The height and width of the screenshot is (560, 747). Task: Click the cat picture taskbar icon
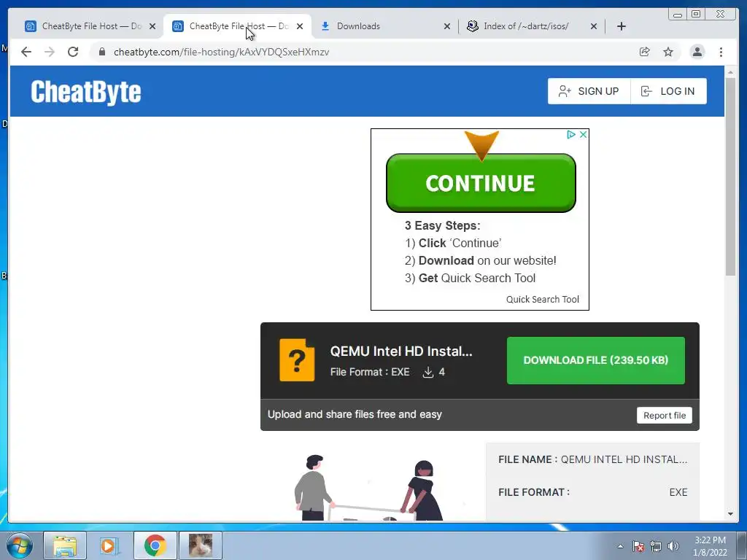point(201,545)
